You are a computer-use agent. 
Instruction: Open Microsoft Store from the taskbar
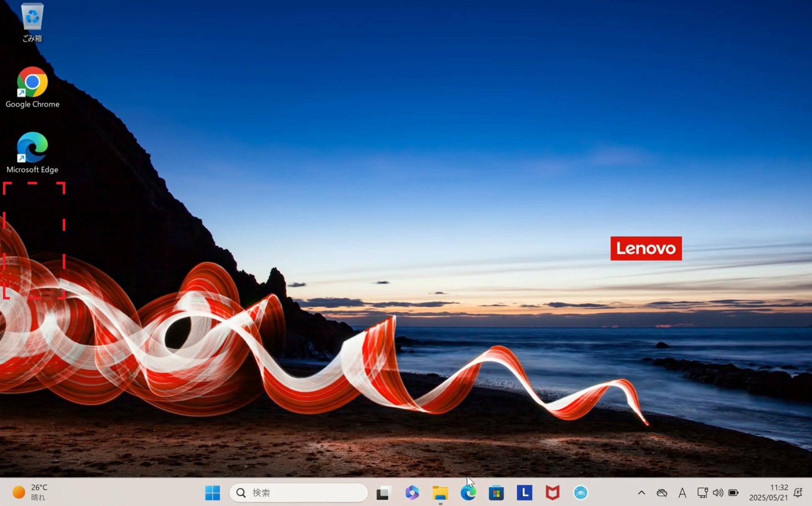(496, 492)
